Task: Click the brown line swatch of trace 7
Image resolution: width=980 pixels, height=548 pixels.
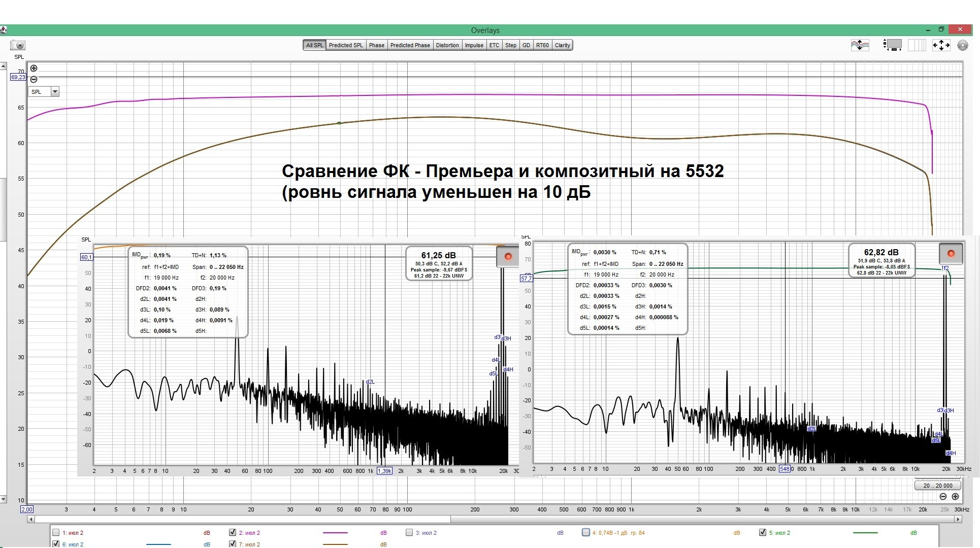Action: click(335, 544)
